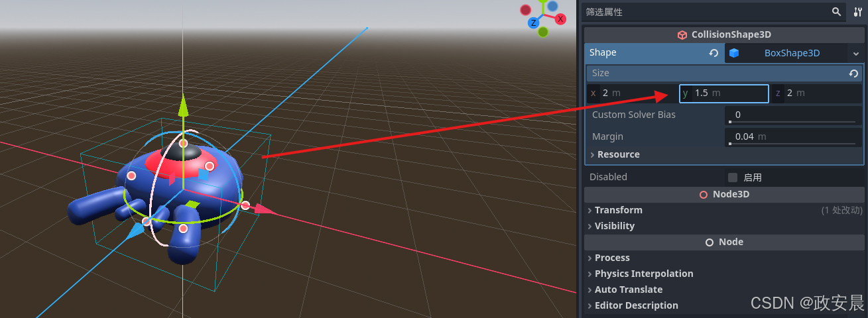Image resolution: width=868 pixels, height=318 pixels.
Task: Click the box size handle on the X axis line
Action: (245, 205)
